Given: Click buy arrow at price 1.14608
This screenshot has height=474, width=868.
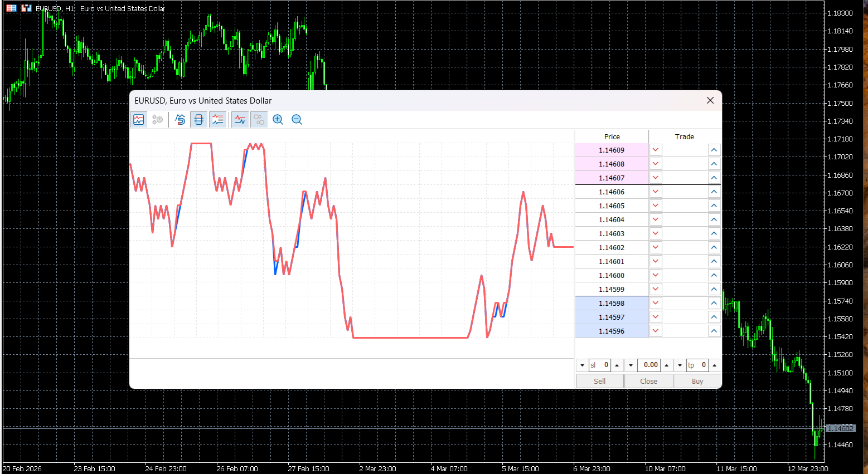Looking at the screenshot, I should pos(714,164).
